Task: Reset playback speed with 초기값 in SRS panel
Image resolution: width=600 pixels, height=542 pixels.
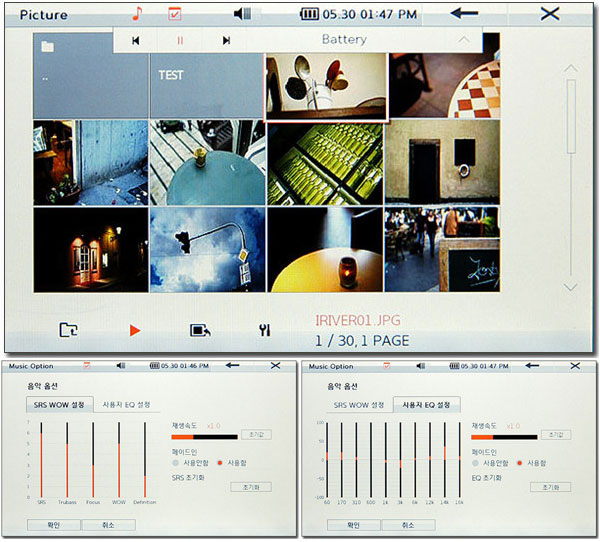Action: coord(256,435)
